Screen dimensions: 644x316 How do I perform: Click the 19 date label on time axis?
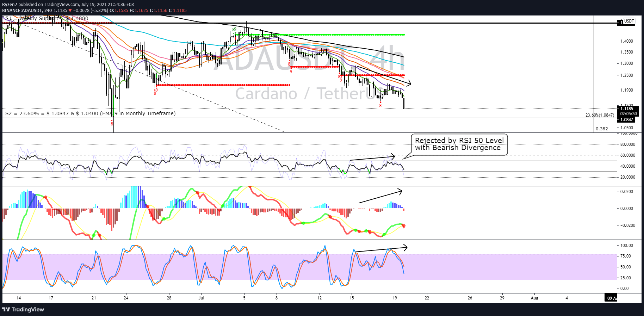click(395, 298)
